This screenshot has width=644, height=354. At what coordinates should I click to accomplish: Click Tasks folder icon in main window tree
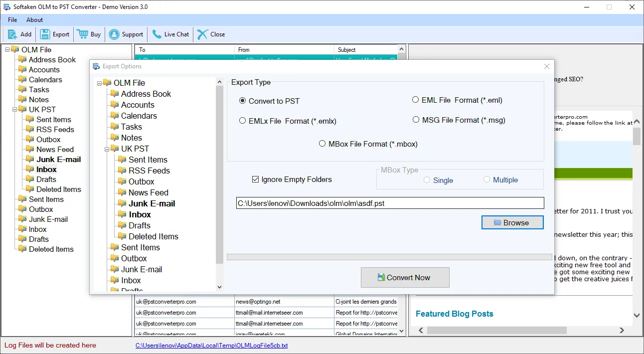[22, 90]
